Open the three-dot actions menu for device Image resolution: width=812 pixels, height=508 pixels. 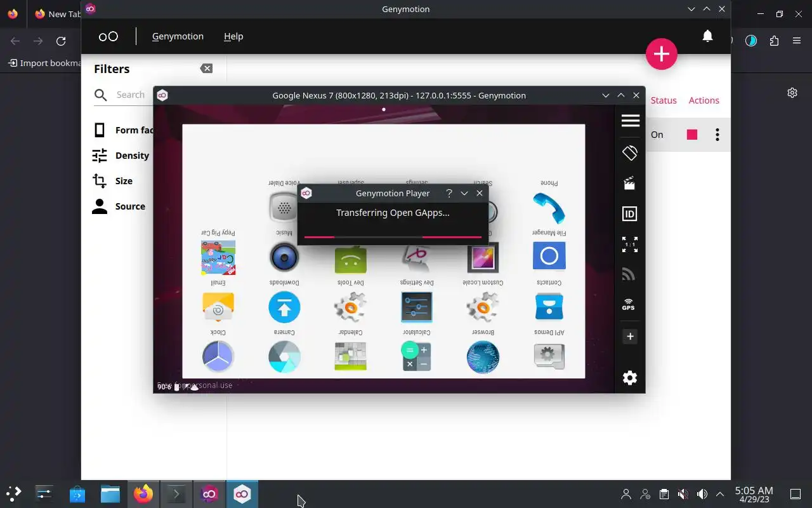717,135
